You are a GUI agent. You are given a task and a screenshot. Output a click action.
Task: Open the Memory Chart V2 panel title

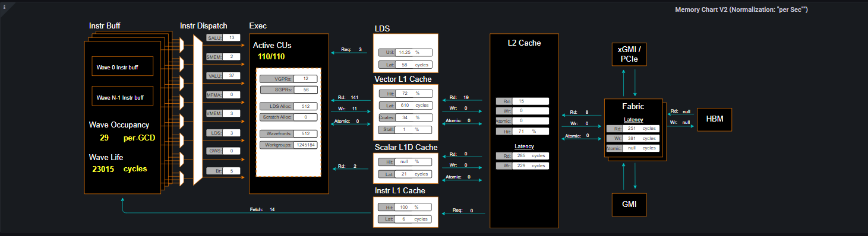pos(741,9)
